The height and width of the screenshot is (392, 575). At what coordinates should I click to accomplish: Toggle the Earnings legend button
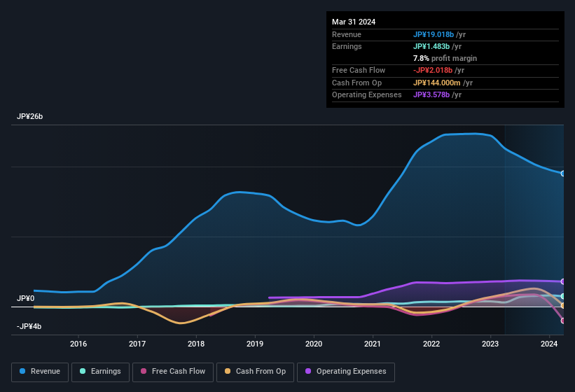click(100, 372)
